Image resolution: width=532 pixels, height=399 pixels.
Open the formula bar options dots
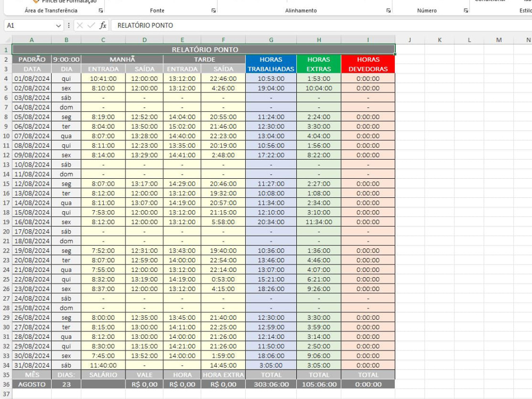click(x=69, y=26)
